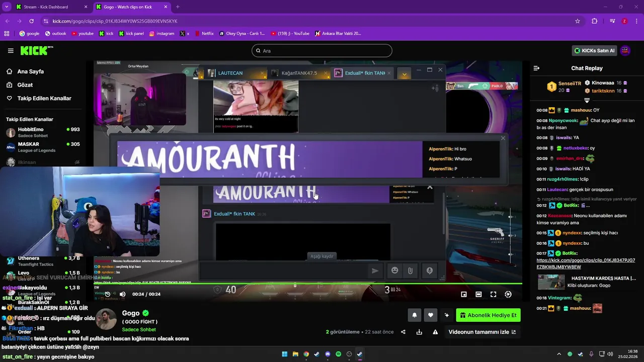Reload the page
Viewport: 644px width, 362px height.
tap(31, 21)
